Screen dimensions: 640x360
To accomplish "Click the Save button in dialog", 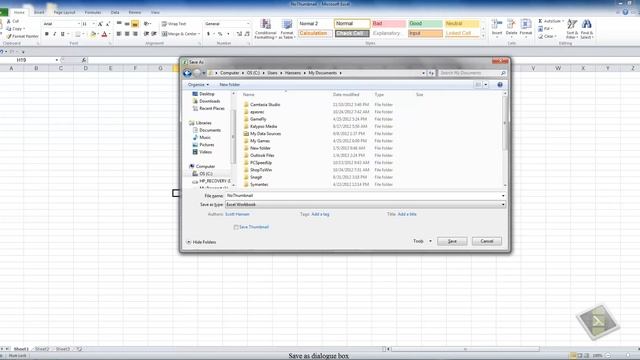I will [452, 241].
